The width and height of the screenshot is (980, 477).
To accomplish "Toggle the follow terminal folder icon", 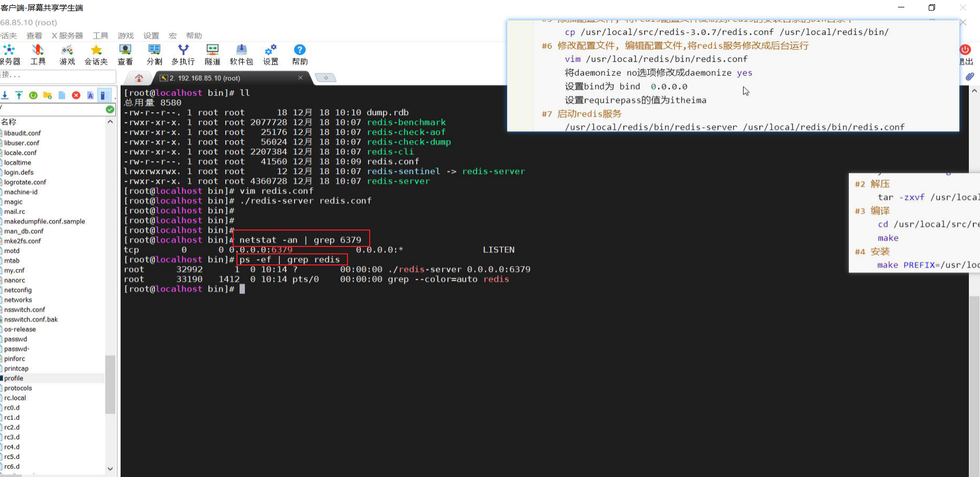I will [x=104, y=95].
